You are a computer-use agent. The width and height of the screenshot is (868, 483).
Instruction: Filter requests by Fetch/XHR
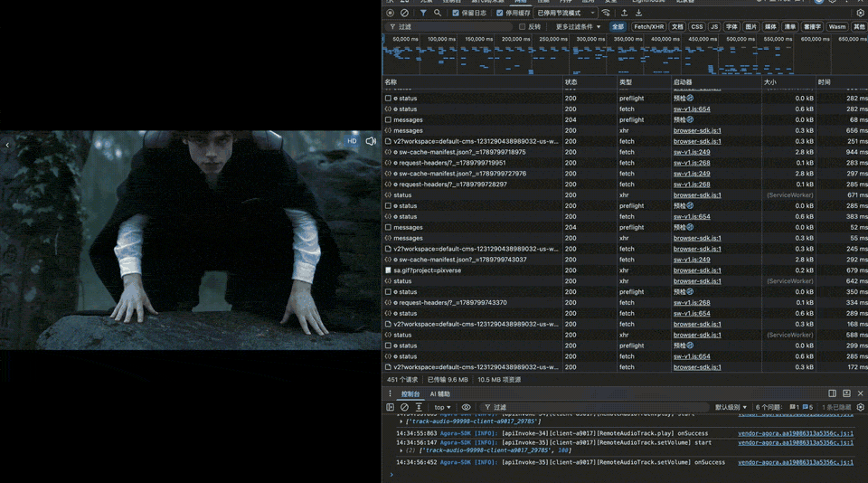tap(649, 26)
